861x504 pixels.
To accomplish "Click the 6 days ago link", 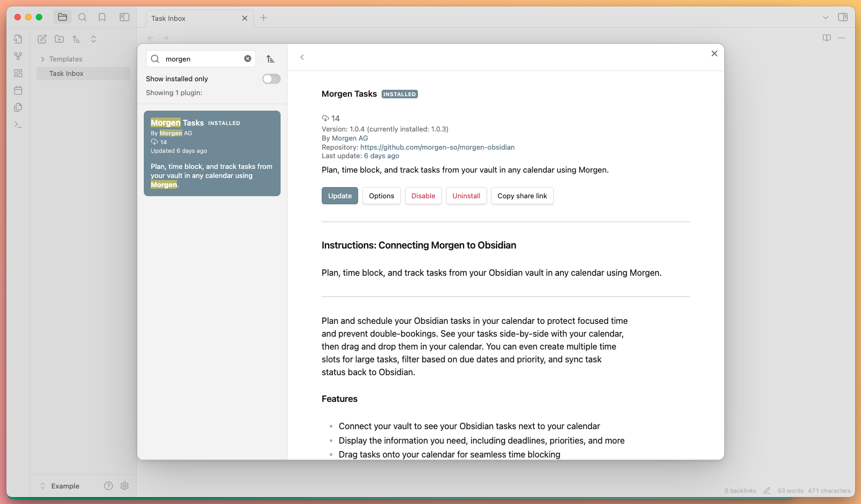I will point(382,156).
